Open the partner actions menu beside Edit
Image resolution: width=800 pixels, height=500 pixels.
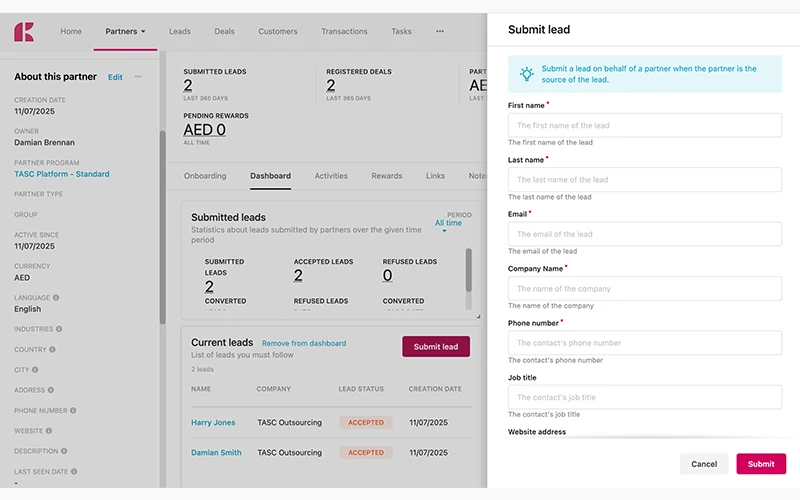click(x=138, y=77)
